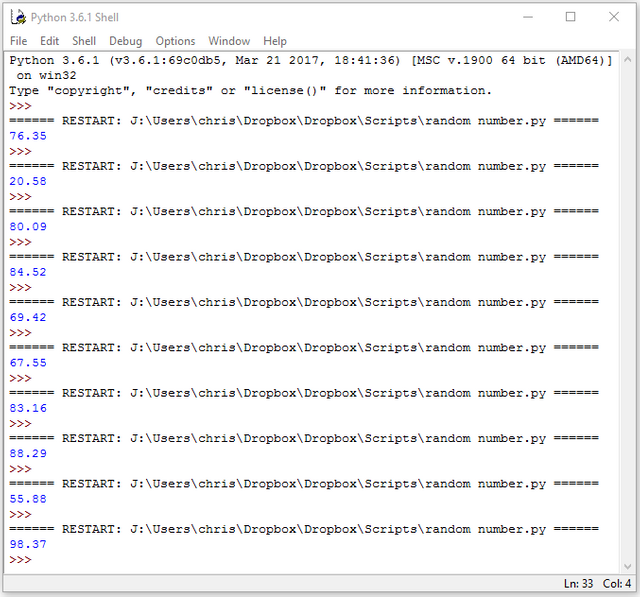This screenshot has width=640, height=597.
Task: Click the scrollbar down arrow
Action: click(628, 566)
